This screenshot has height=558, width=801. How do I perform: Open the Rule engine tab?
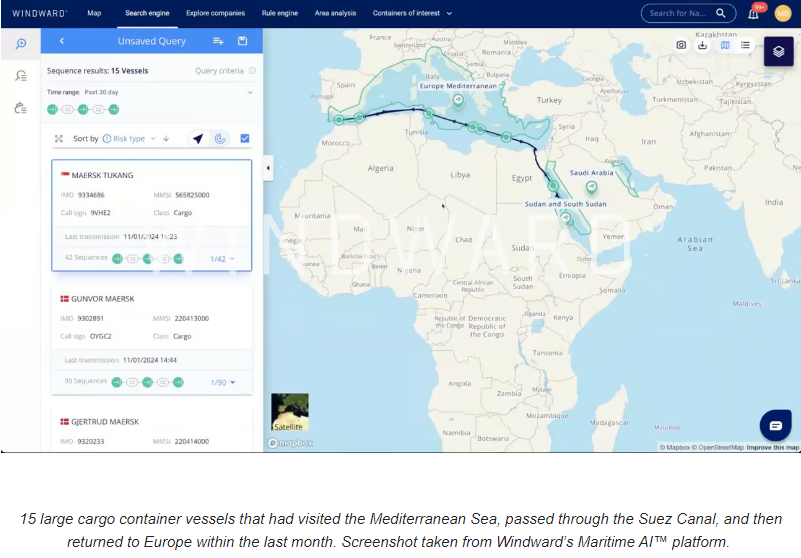click(x=279, y=13)
